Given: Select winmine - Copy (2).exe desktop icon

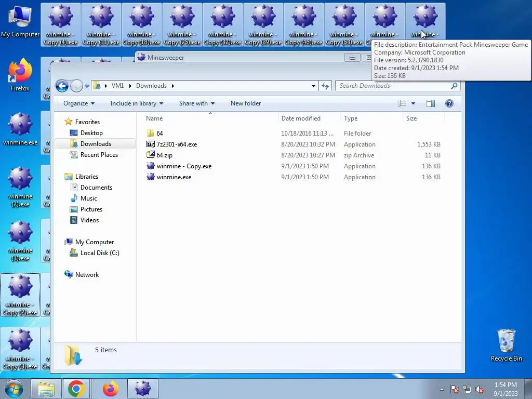Looking at the screenshot, I should click(20, 295).
